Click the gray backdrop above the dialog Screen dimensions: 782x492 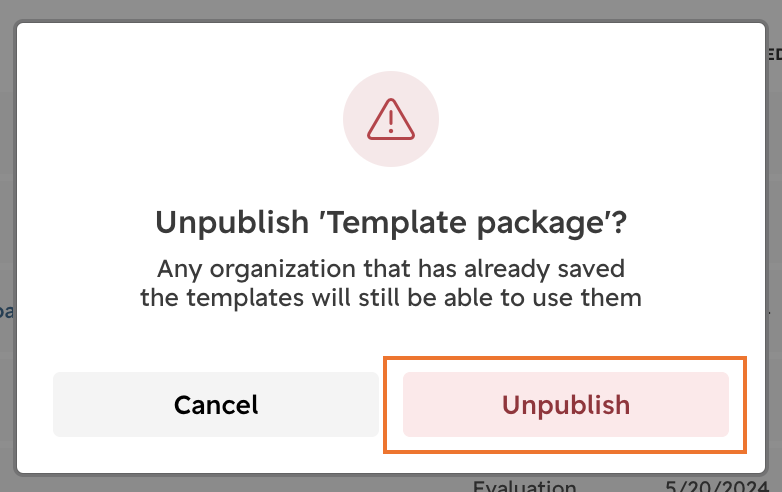coord(391,9)
